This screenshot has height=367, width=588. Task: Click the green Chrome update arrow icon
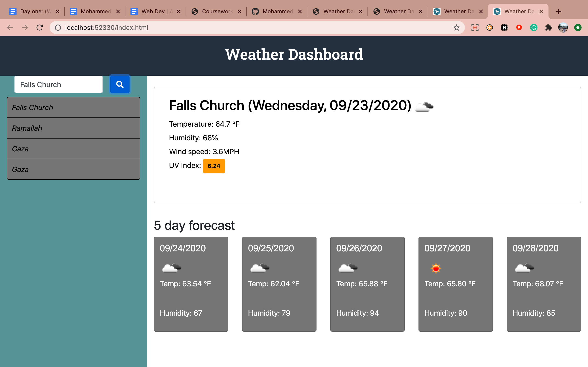578,28
